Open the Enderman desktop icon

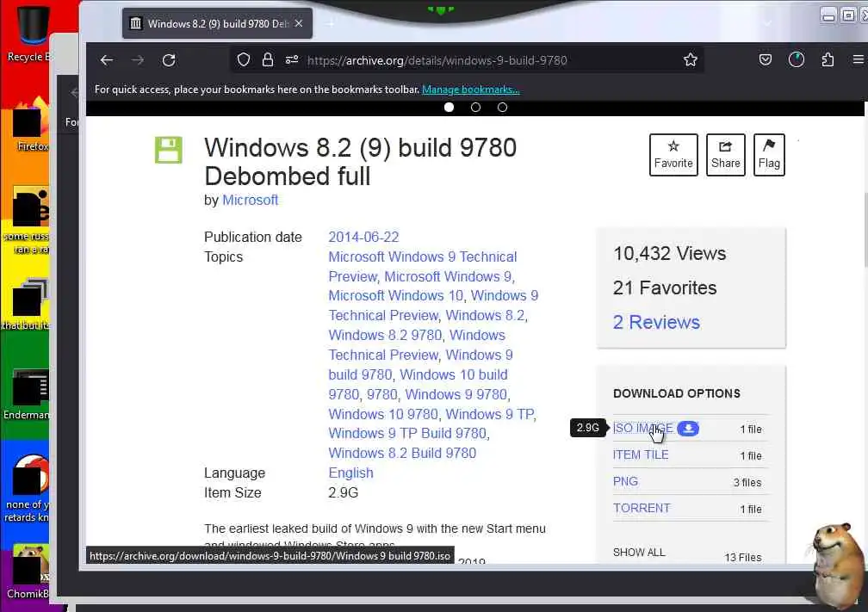[x=28, y=394]
